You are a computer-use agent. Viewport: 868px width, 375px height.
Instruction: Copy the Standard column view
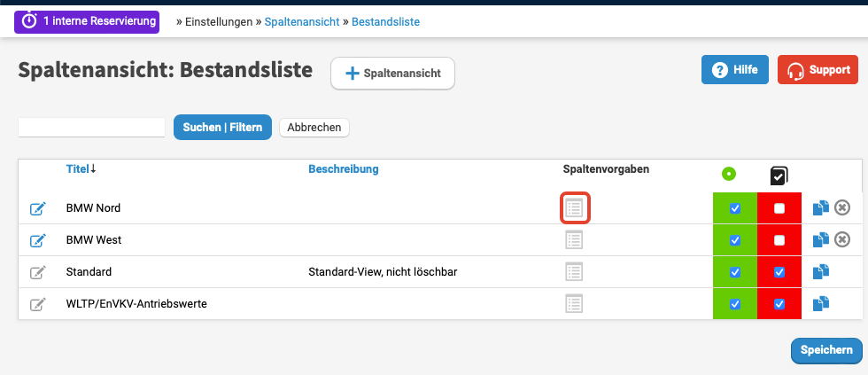click(821, 272)
